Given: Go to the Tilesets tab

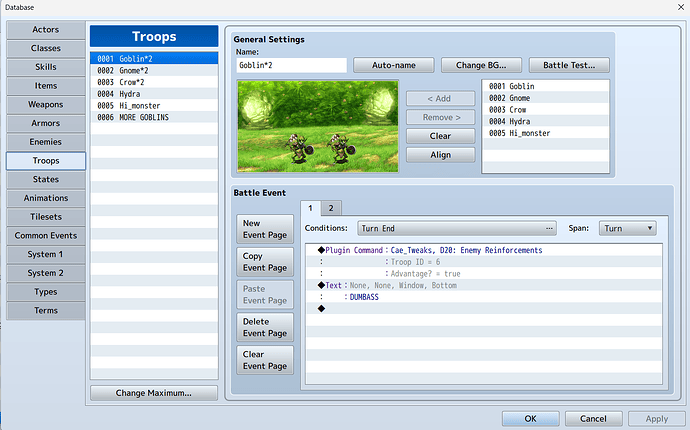Looking at the screenshot, I should (x=46, y=217).
